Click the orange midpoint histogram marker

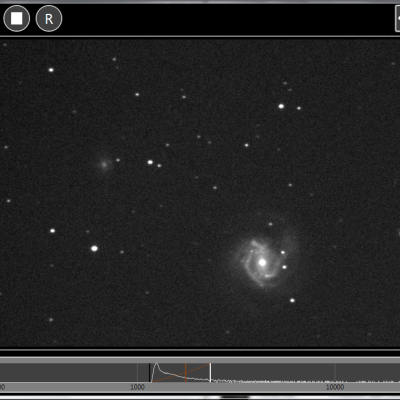186,372
